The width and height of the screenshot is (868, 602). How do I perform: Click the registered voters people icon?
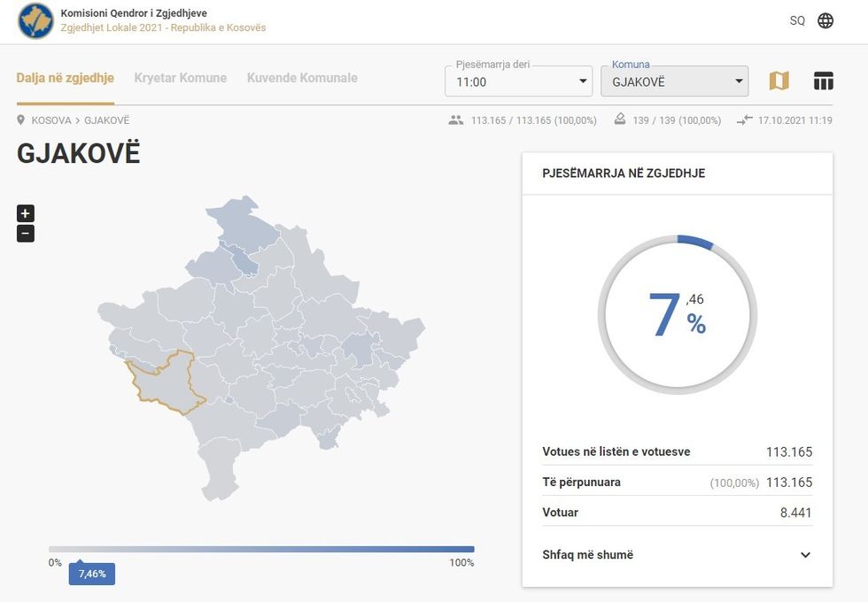point(456,120)
